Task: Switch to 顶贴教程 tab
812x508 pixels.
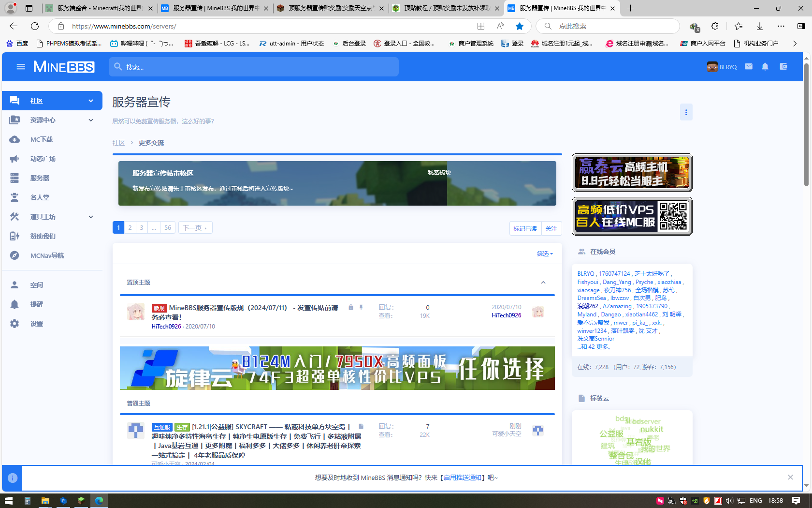Action: (446, 8)
